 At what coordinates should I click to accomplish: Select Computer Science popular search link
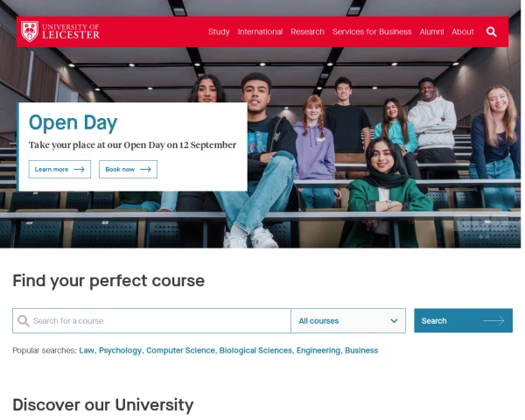pyautogui.click(x=180, y=350)
